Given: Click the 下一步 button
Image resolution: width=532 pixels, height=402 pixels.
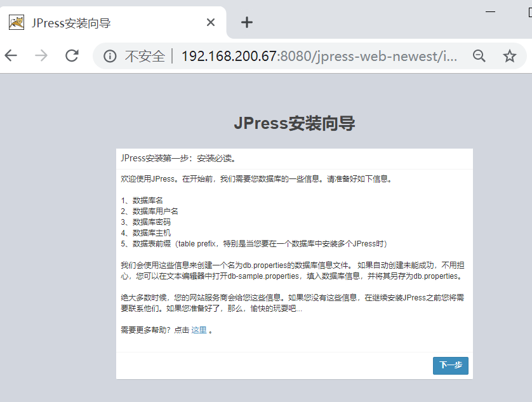Looking at the screenshot, I should 451,365.
